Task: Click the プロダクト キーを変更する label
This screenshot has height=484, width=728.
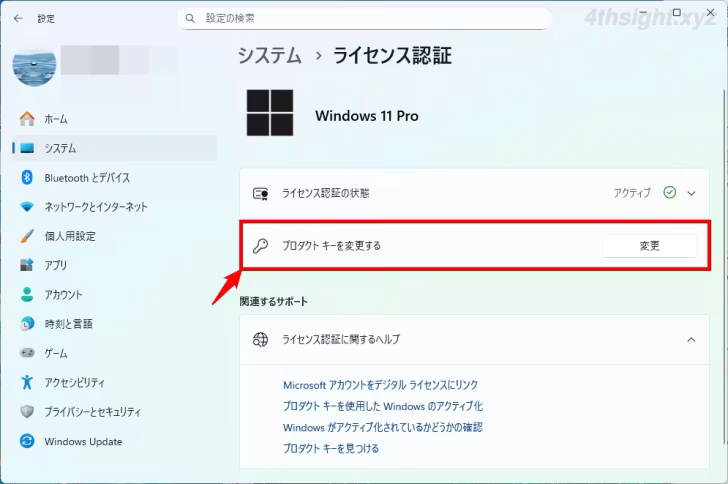Action: 332,246
